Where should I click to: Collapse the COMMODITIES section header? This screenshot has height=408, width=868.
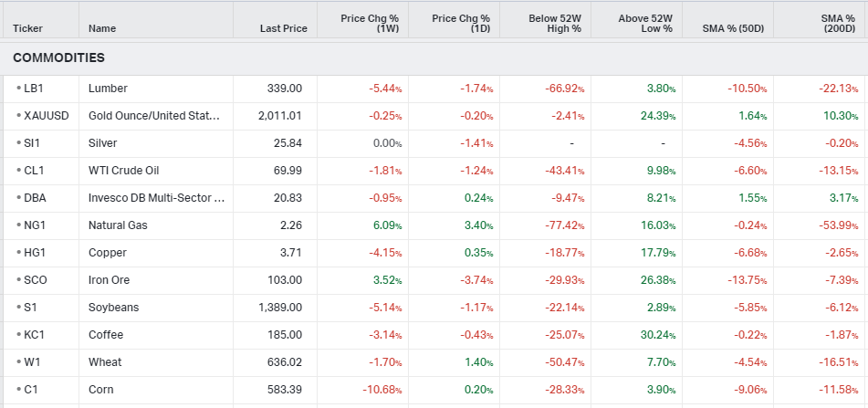point(58,58)
